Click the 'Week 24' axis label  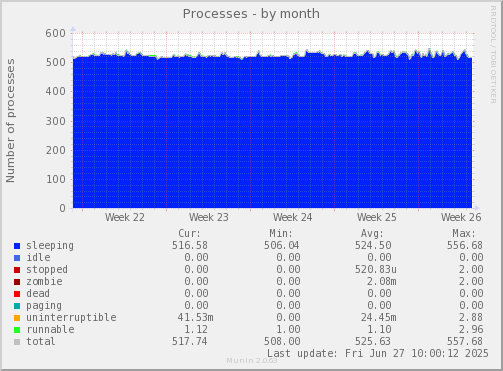click(293, 217)
